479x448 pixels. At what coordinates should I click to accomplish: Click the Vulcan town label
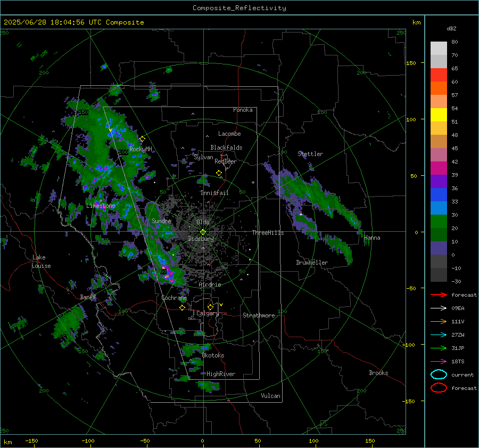coord(270,396)
